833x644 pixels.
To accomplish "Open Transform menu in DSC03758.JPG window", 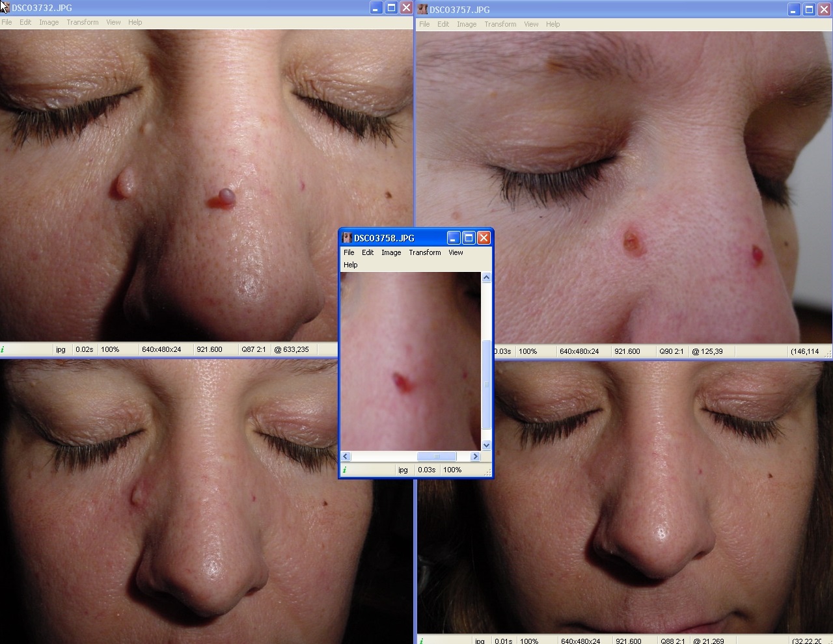I will pos(424,252).
